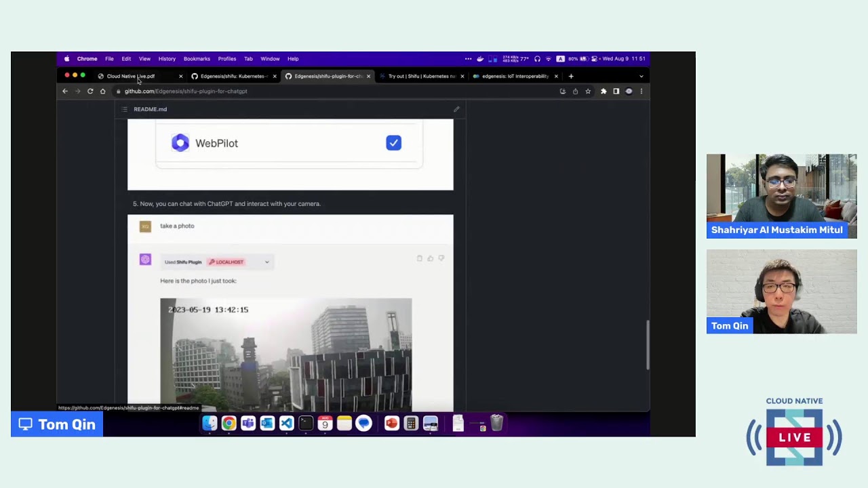Close the Cloud Native Live.pdf tab
868x488 pixels.
tap(180, 77)
